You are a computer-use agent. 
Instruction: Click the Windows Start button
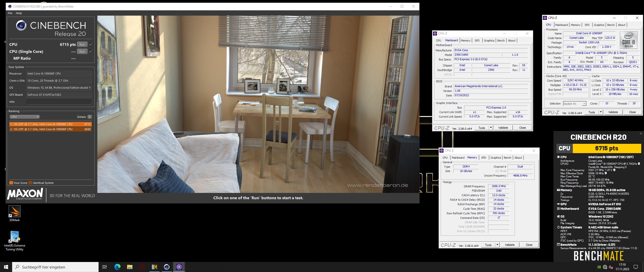[x=6, y=267]
